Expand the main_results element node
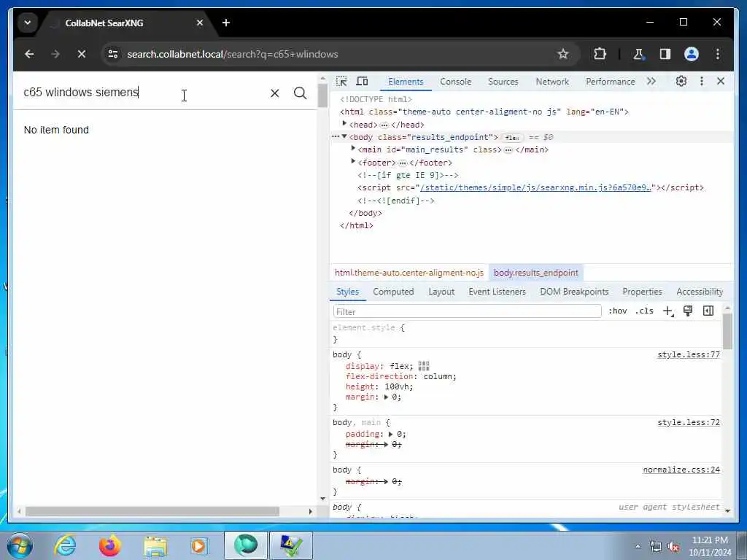 (353, 149)
